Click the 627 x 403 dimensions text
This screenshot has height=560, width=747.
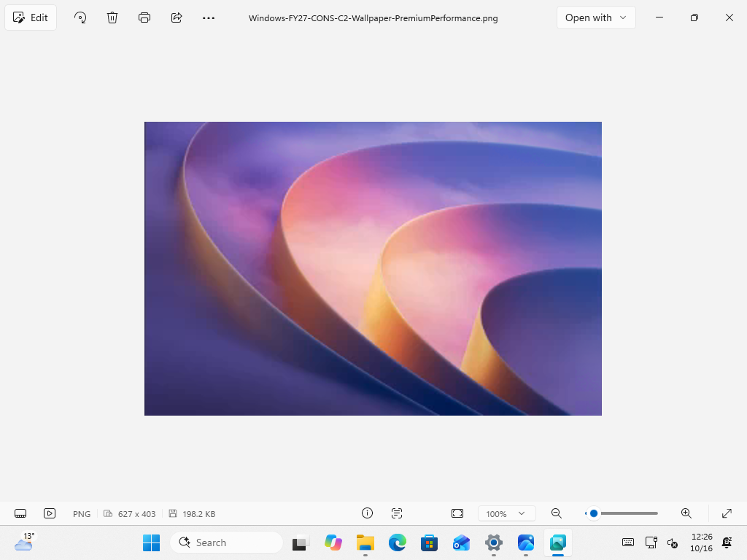coord(136,514)
